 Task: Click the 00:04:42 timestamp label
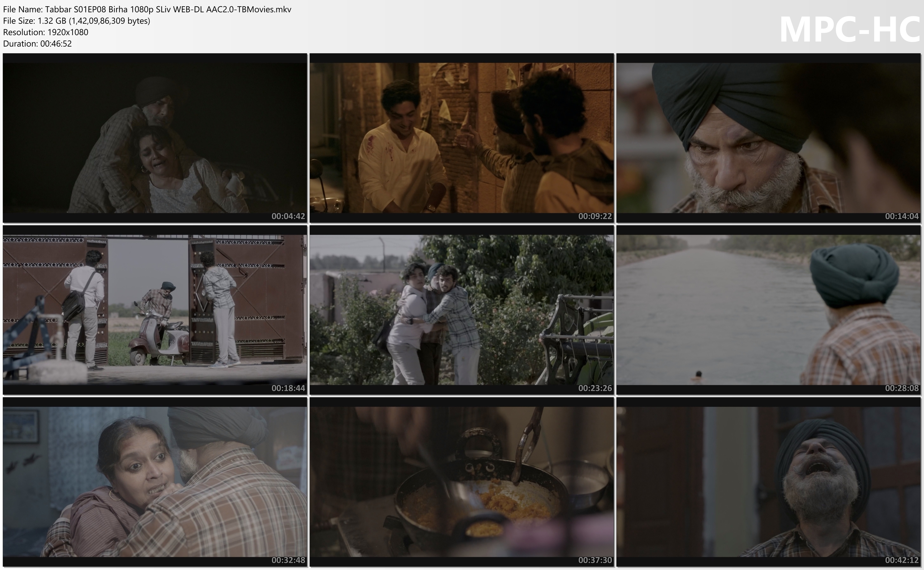(x=288, y=216)
